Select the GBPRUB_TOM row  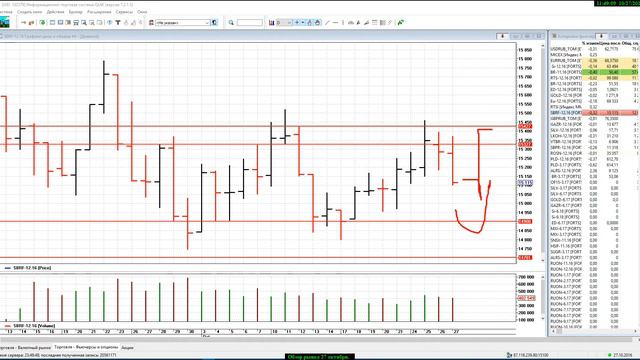pyautogui.click(x=594, y=118)
